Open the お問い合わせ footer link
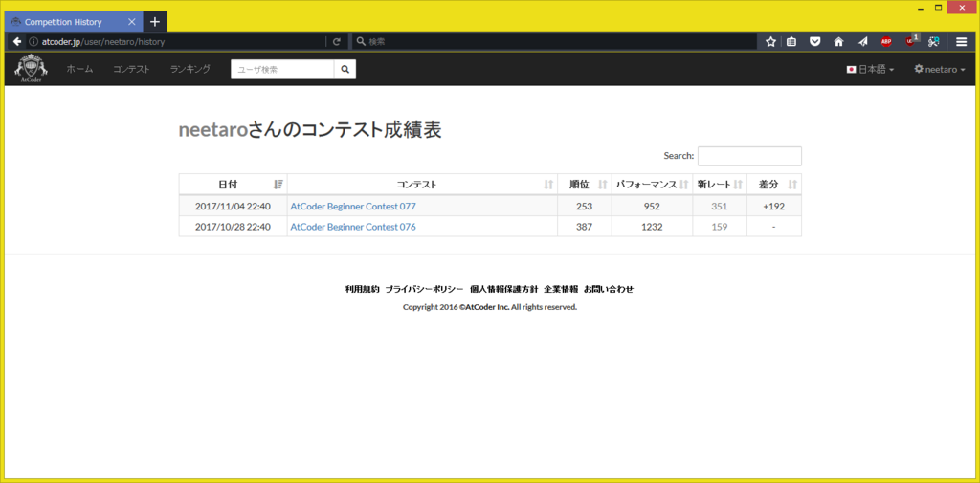This screenshot has height=483, width=980. click(609, 289)
